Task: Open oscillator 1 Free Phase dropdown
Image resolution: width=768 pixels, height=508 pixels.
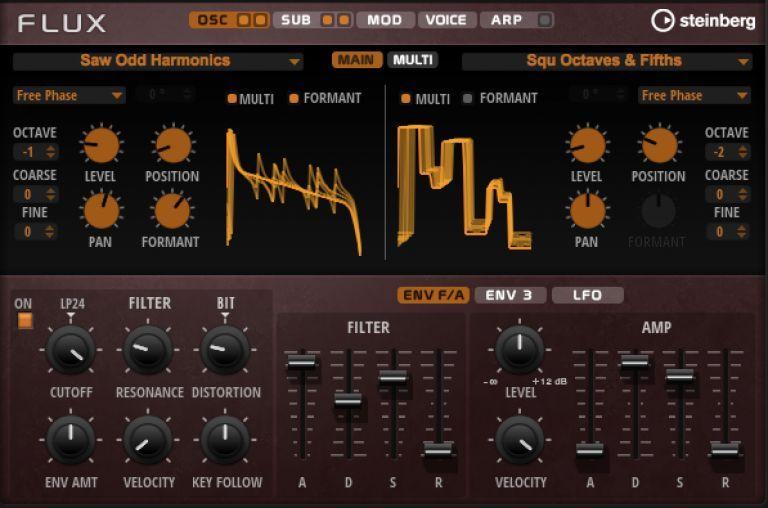Action: point(69,96)
